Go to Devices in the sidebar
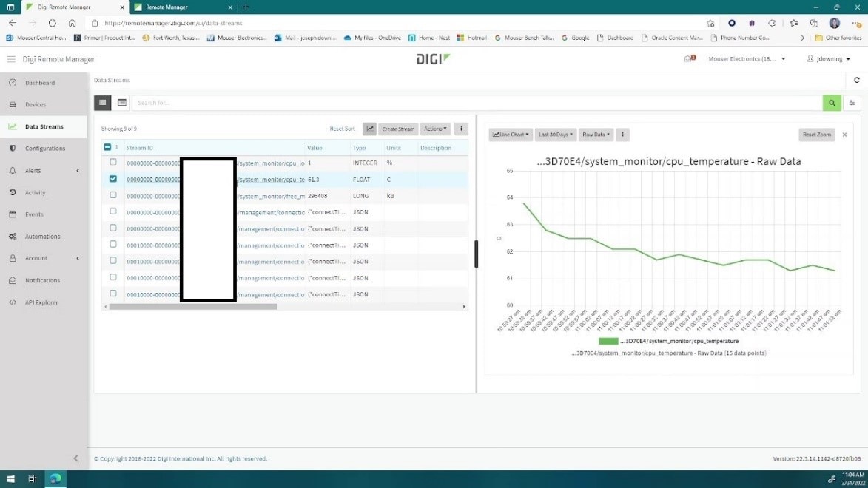This screenshot has height=488, width=868. (36, 105)
